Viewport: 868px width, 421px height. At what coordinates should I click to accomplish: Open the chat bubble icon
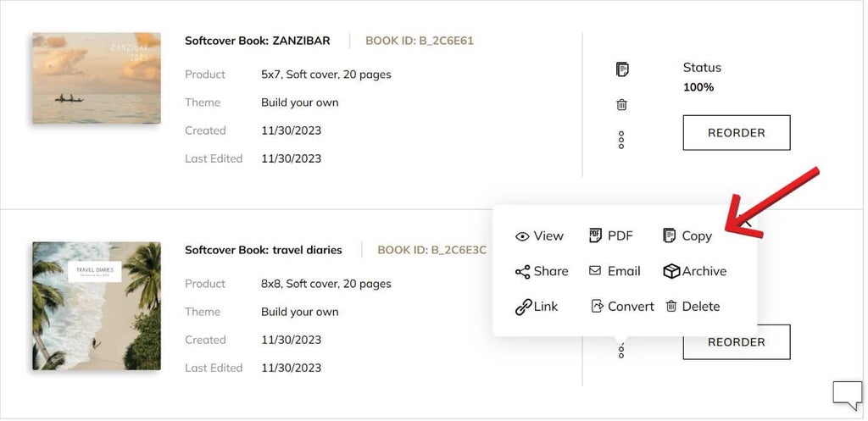coord(846,395)
